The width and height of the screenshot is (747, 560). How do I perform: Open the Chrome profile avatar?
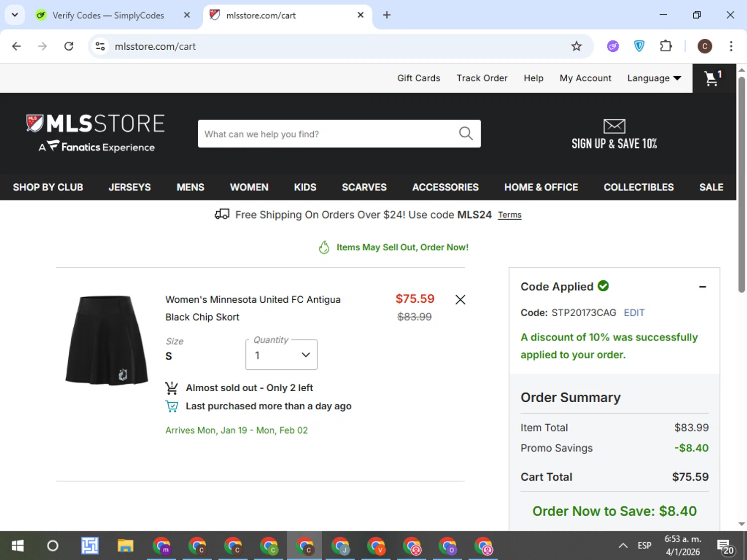704,46
